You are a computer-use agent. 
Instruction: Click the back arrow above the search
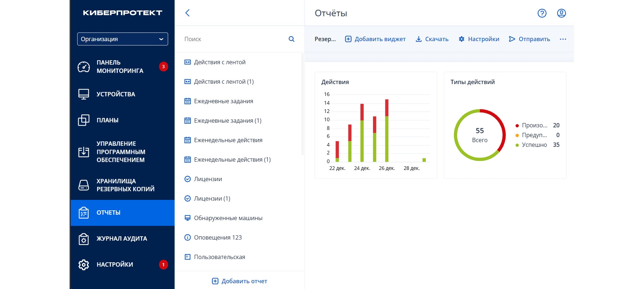point(187,13)
